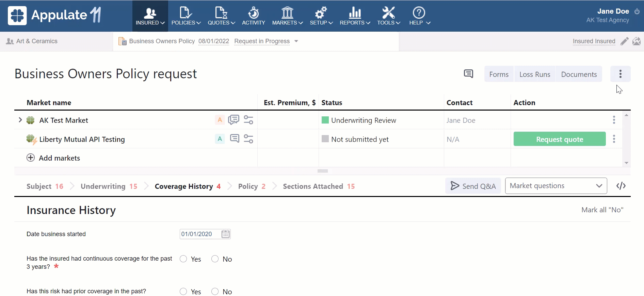The height and width of the screenshot is (296, 644).
Task: Switch to the Subject tab
Action: tap(45, 186)
